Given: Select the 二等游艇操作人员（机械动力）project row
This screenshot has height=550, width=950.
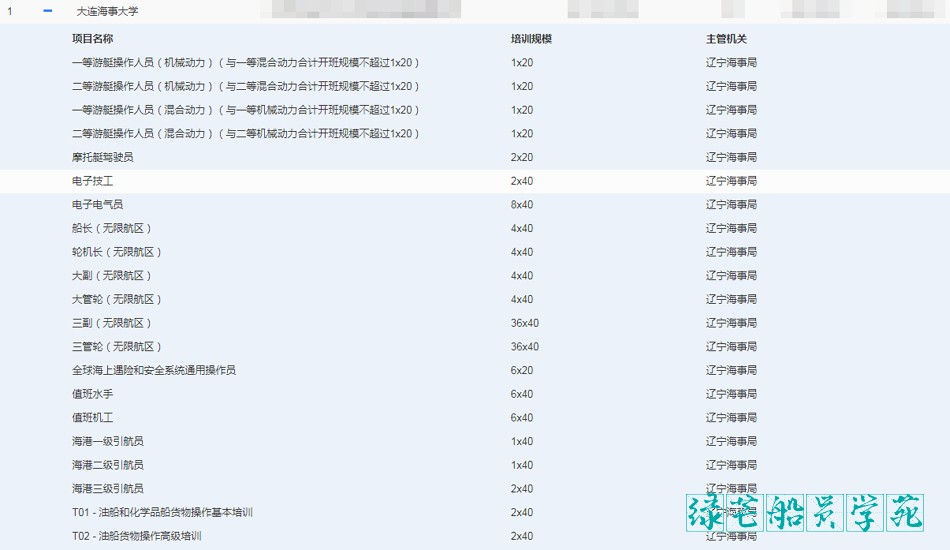Looking at the screenshot, I should coord(475,86).
